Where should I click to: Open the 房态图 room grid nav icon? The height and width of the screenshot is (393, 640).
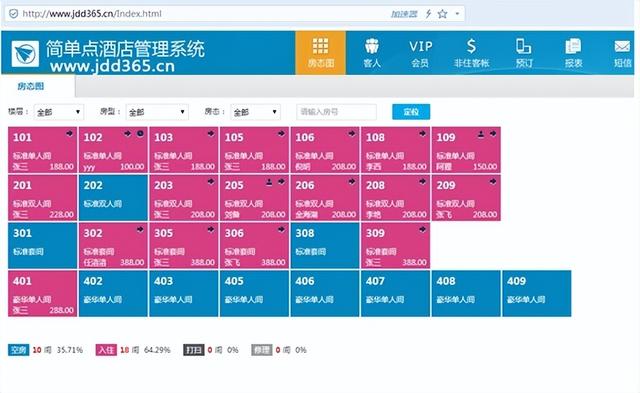320,53
